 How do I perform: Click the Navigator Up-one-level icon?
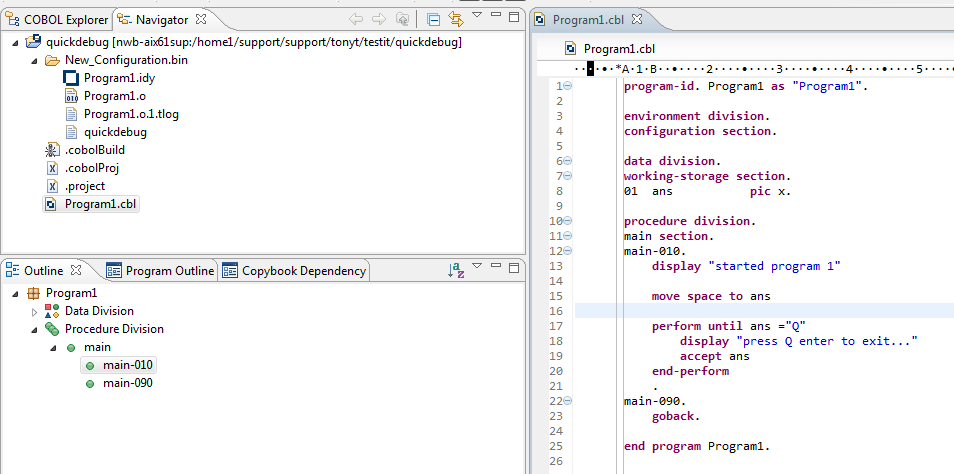(x=402, y=19)
